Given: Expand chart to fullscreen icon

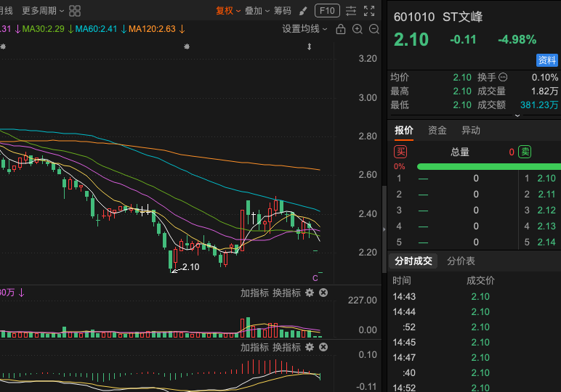Looking at the screenshot, I should click(369, 11).
